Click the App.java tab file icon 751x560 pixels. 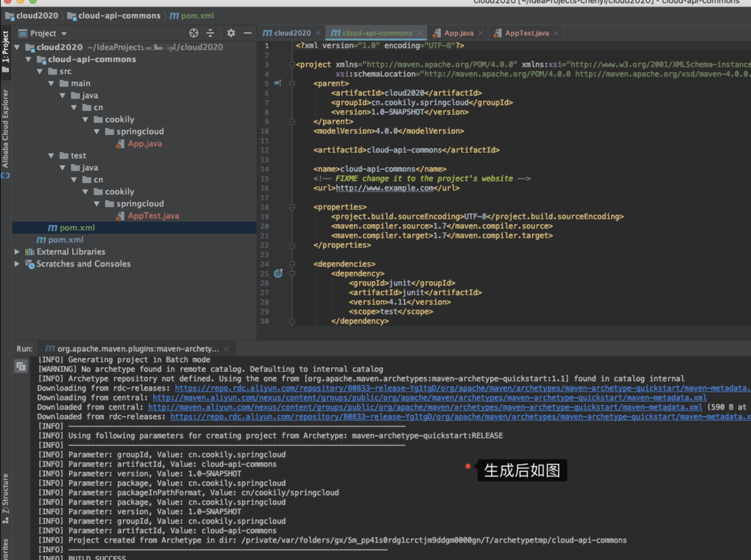[436, 33]
